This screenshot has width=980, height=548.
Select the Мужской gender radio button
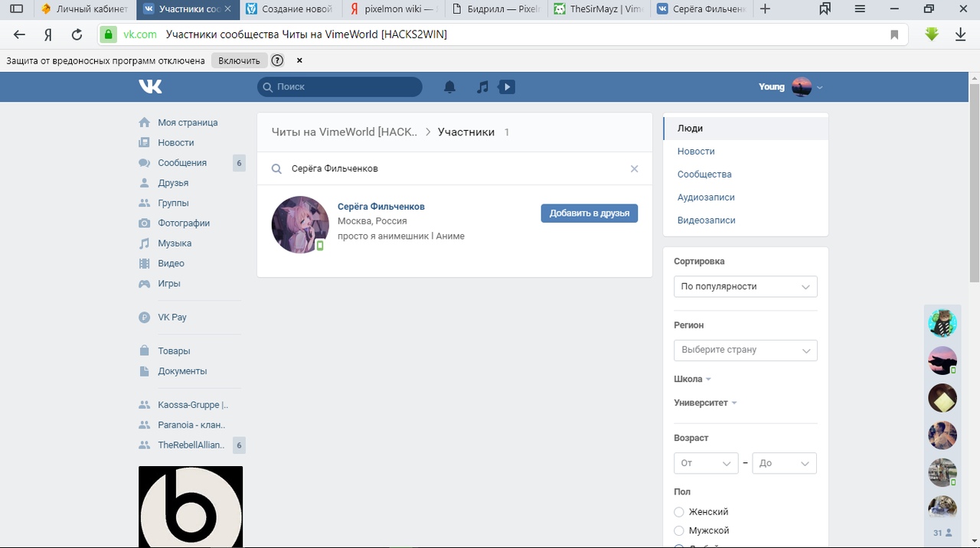(x=679, y=531)
